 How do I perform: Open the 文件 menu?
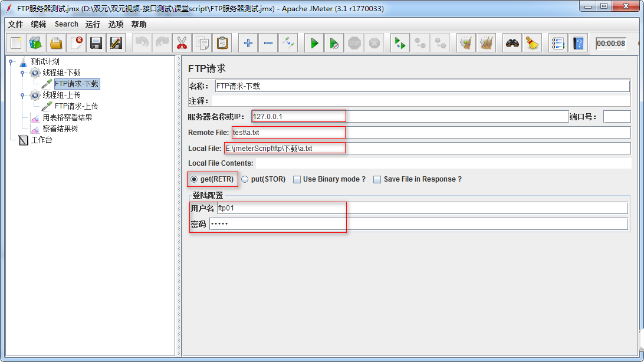tap(15, 24)
